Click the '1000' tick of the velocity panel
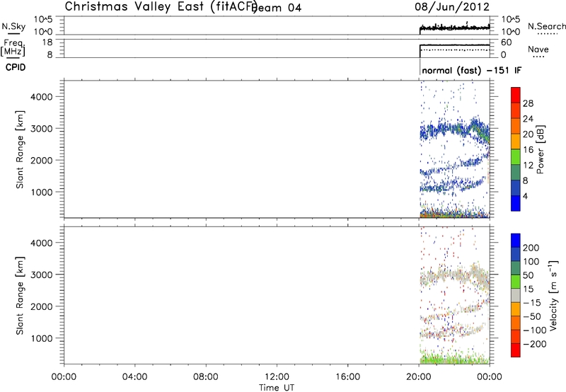Viewport: 566px width, 392px height. pyautogui.click(x=42, y=338)
